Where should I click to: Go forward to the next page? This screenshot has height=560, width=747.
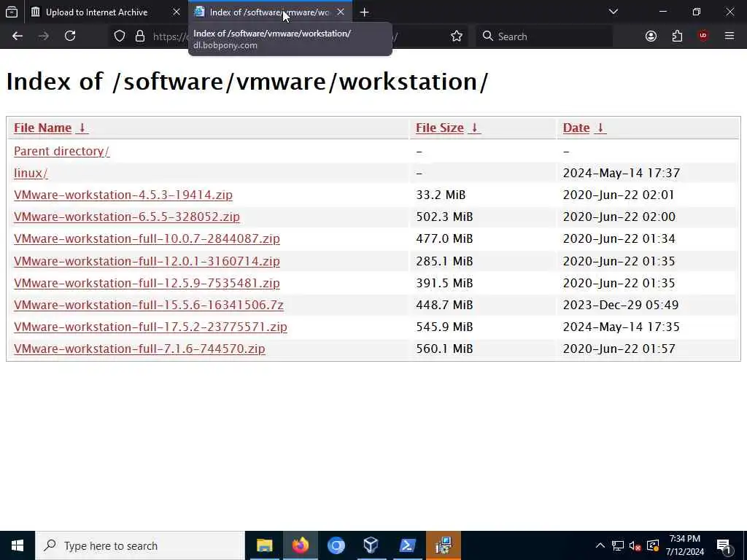[43, 36]
